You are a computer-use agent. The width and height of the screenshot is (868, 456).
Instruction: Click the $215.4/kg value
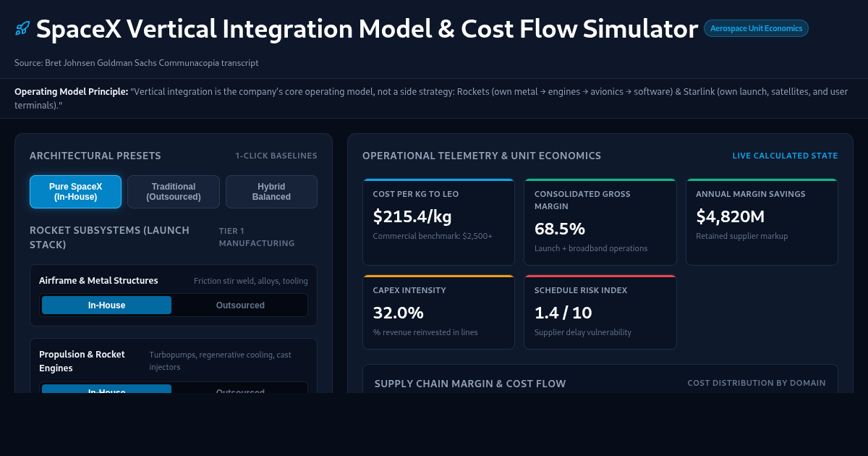[x=411, y=216]
